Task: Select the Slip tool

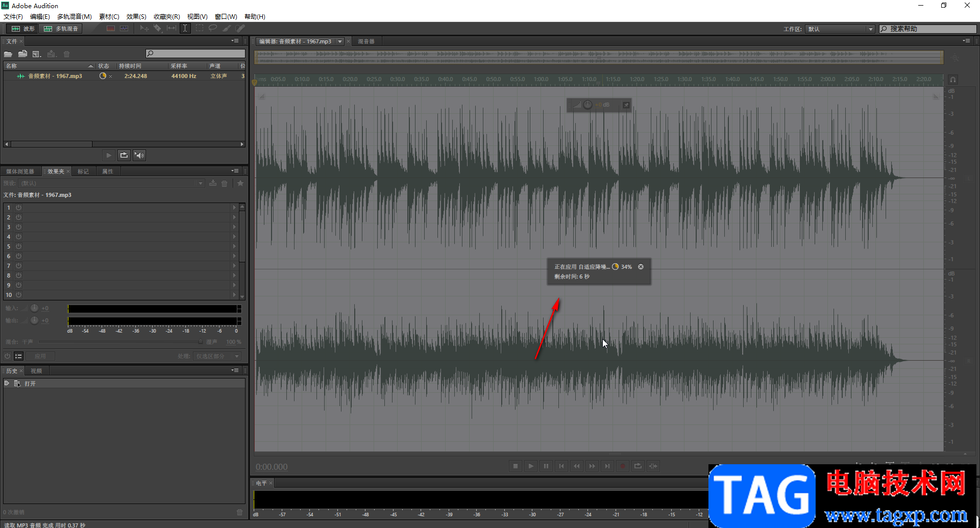Action: click(171, 29)
